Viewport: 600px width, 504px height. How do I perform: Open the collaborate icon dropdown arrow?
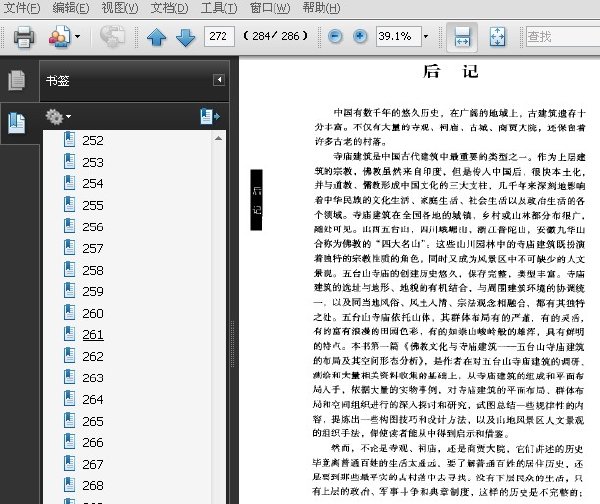coord(77,37)
